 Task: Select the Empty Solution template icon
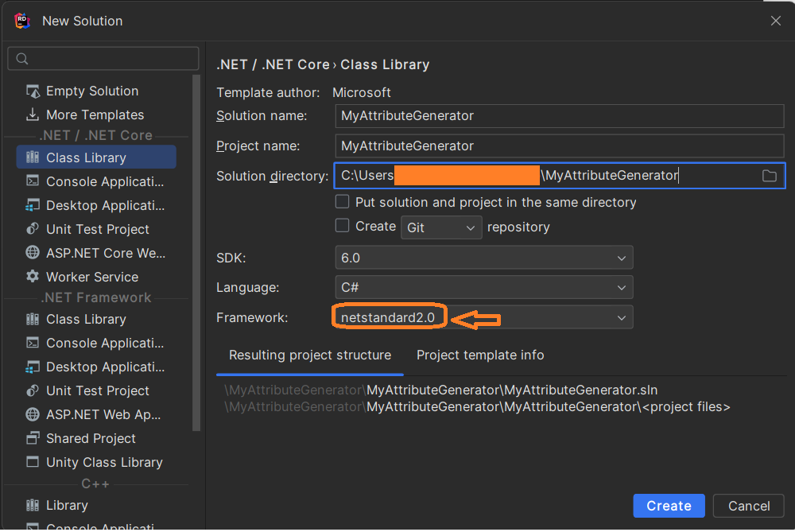point(33,91)
